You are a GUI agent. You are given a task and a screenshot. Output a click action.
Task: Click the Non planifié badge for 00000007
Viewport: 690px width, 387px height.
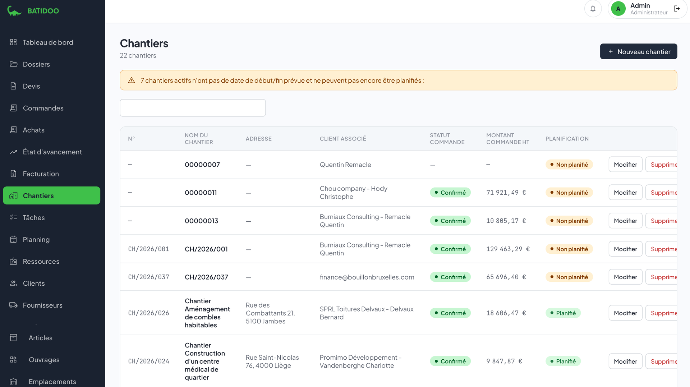point(569,165)
